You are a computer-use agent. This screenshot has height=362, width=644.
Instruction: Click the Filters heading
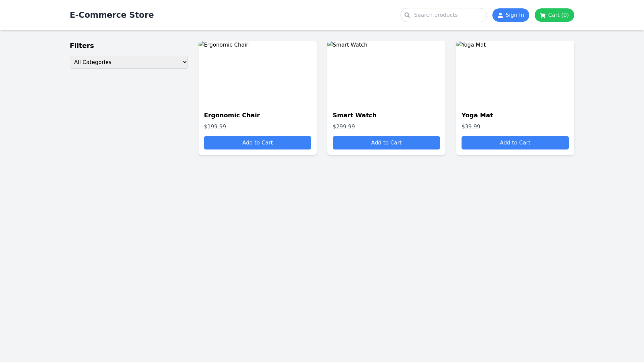tap(82, 46)
